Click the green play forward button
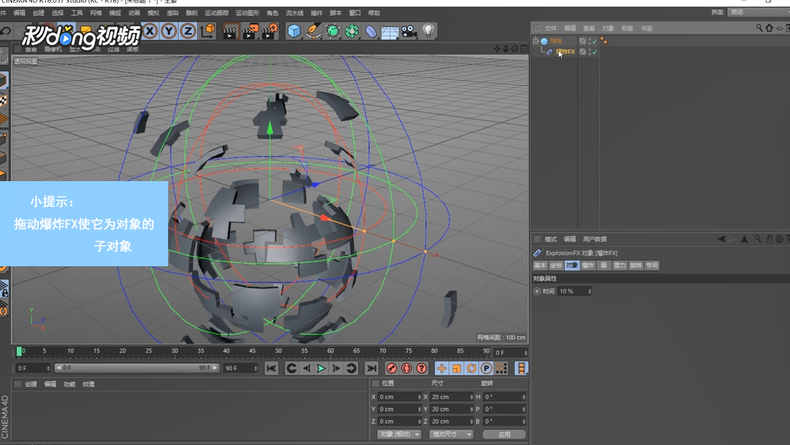 tap(321, 369)
